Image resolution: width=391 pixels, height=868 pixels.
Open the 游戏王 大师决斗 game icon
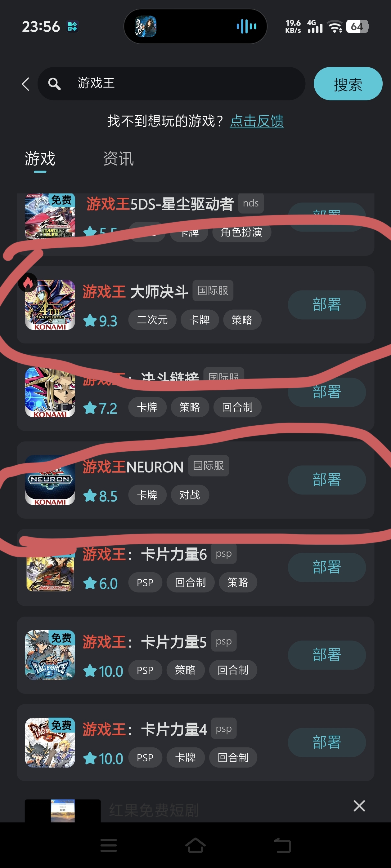point(50,305)
